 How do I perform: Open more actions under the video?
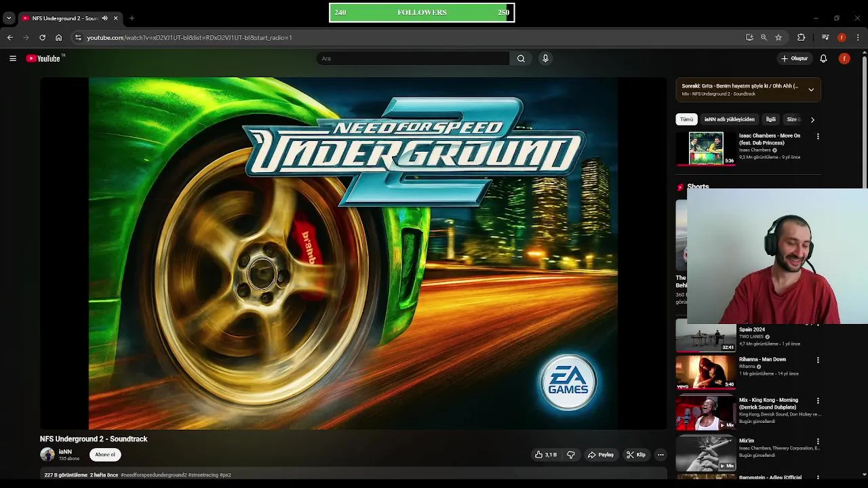pyautogui.click(x=660, y=455)
